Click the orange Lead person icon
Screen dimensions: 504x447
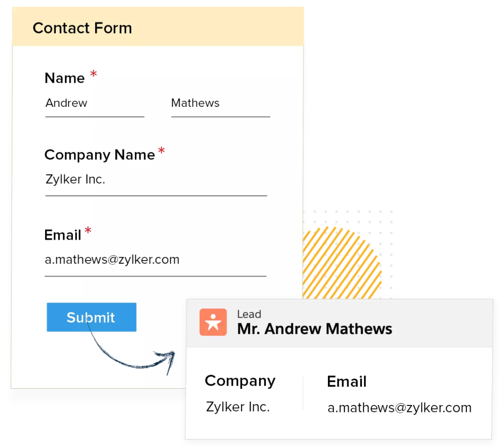point(213,322)
